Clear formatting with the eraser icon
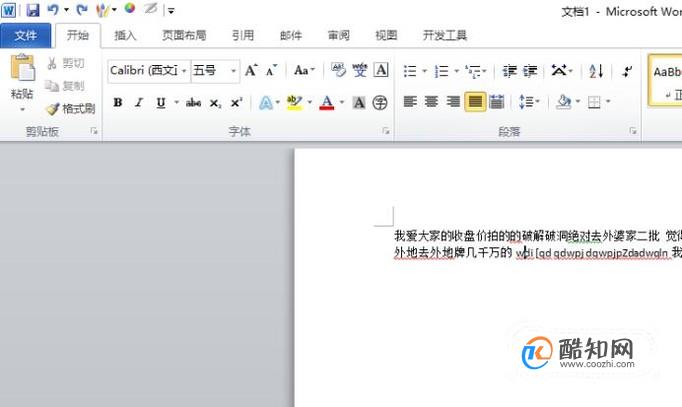Viewport: 682px width, 407px height. pos(338,70)
